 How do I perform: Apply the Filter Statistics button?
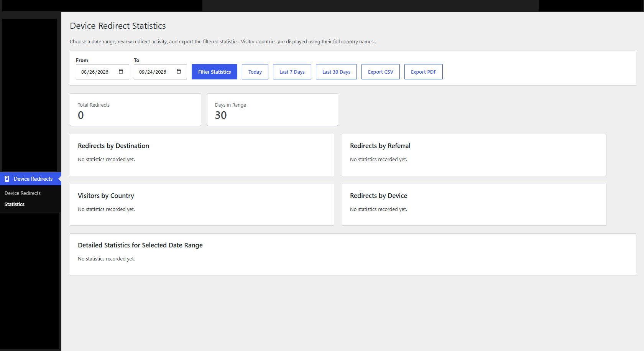pos(214,72)
